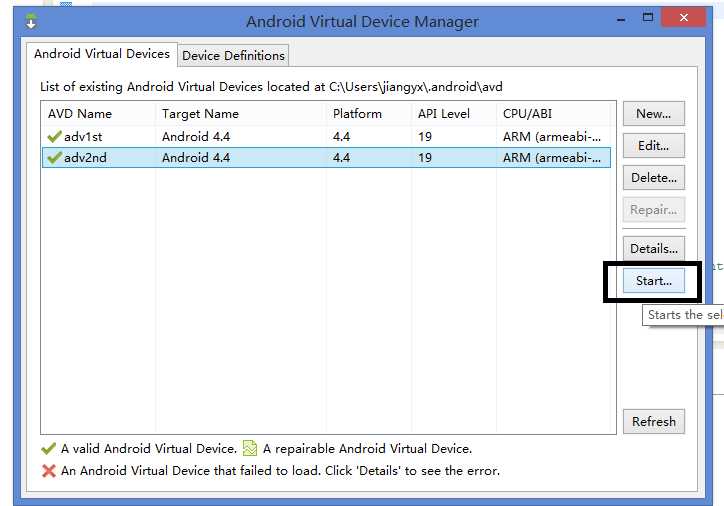Open the Device Definitions tab

click(x=233, y=55)
